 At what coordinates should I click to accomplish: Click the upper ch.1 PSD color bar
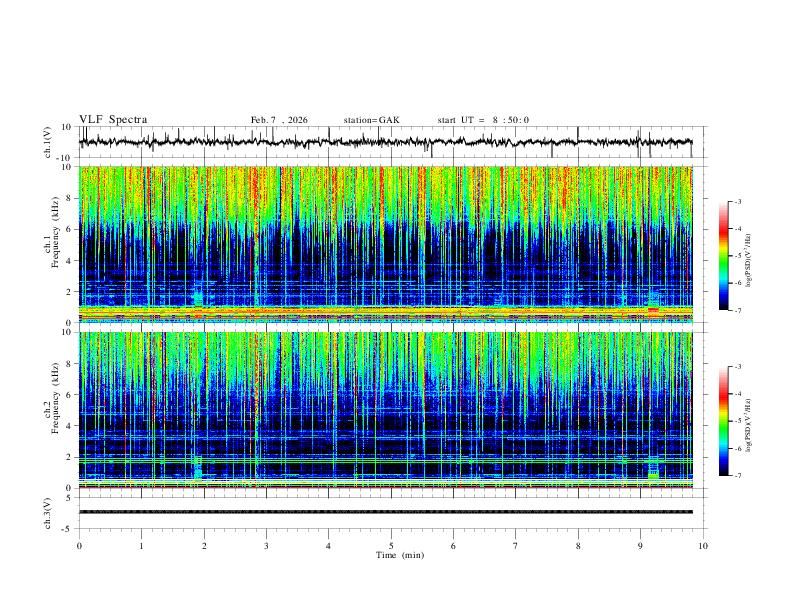click(724, 256)
